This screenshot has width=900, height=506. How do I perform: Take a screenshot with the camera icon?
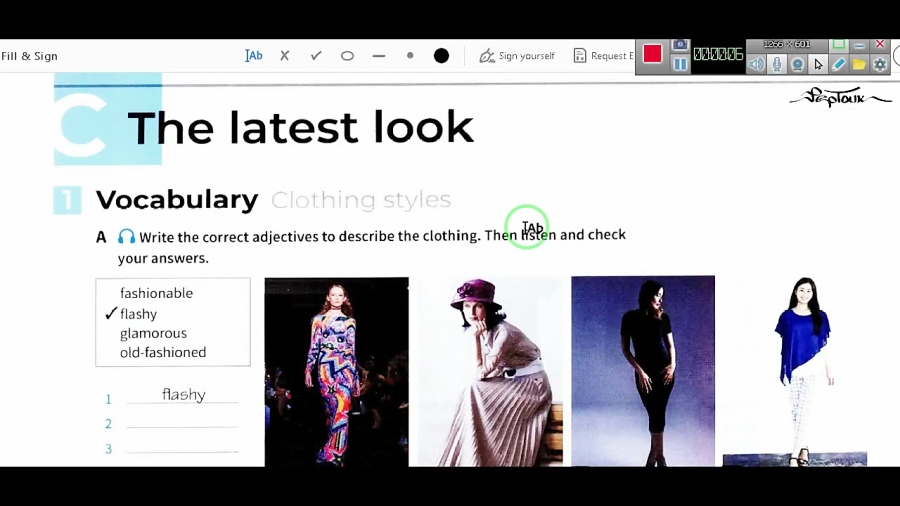680,45
